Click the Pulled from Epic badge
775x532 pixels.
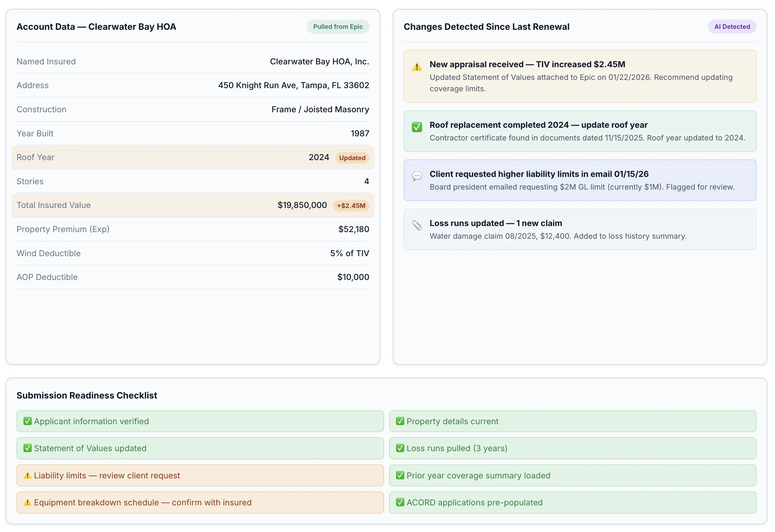click(x=337, y=27)
